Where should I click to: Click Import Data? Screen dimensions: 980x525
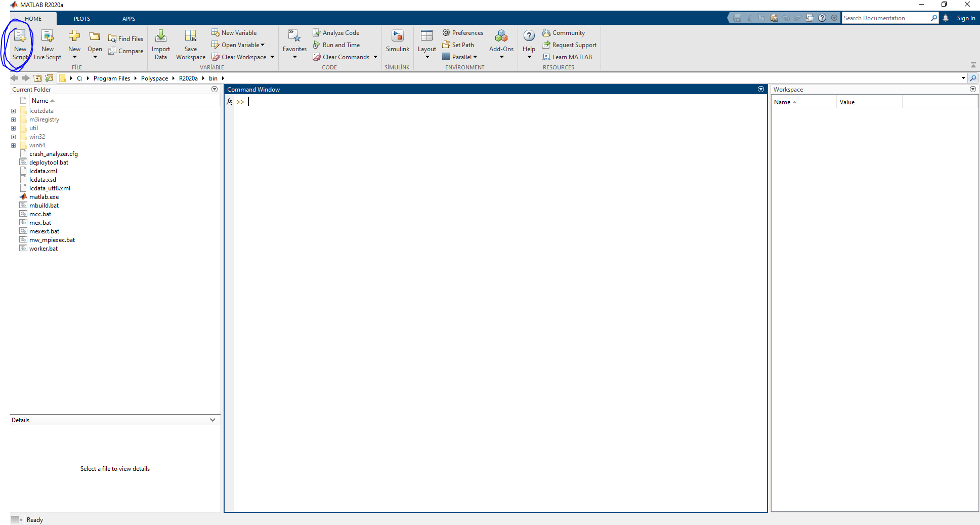(161, 45)
